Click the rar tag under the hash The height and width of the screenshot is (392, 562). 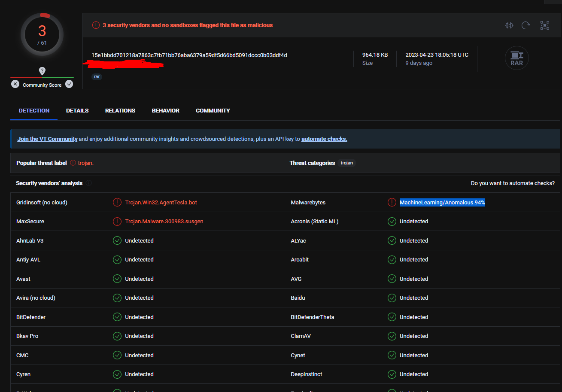(x=97, y=77)
